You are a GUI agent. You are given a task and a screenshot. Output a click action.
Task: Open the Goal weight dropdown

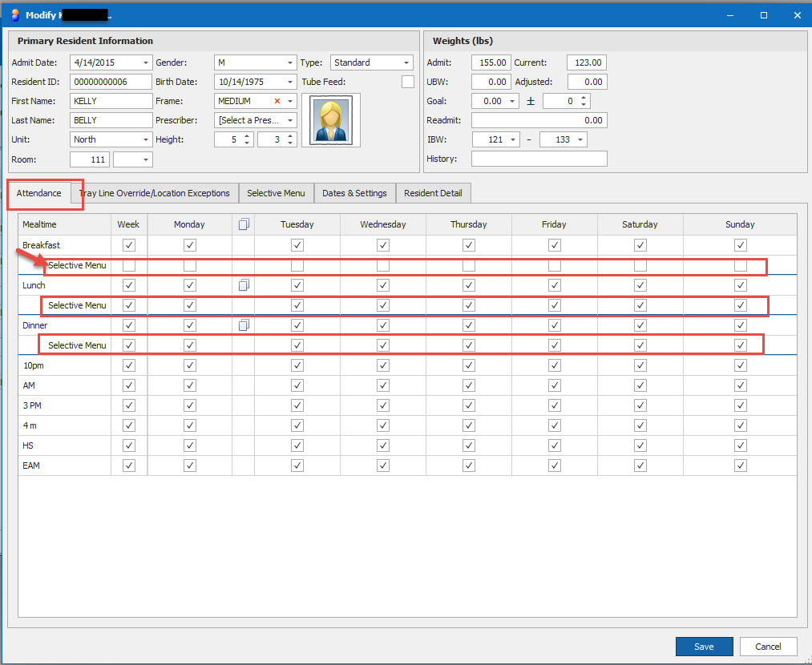(511, 101)
